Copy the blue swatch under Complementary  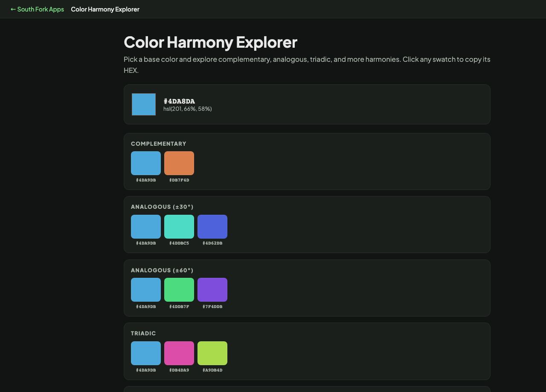point(146,163)
